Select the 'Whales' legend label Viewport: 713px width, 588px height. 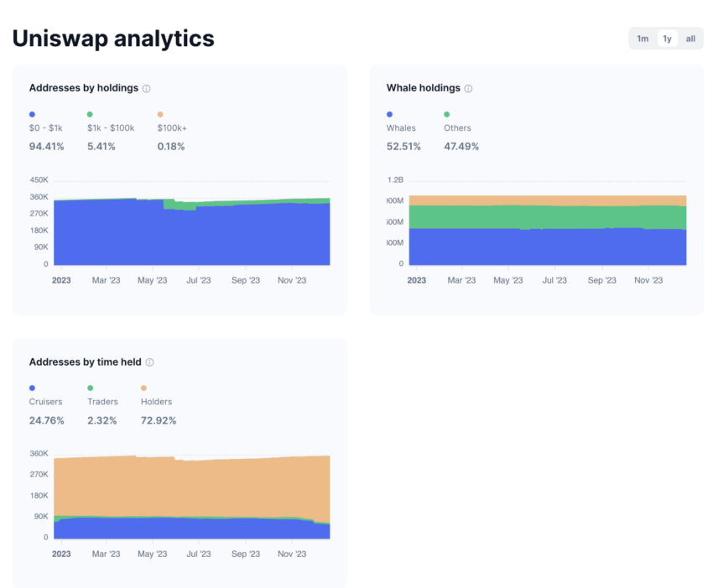[x=401, y=128]
